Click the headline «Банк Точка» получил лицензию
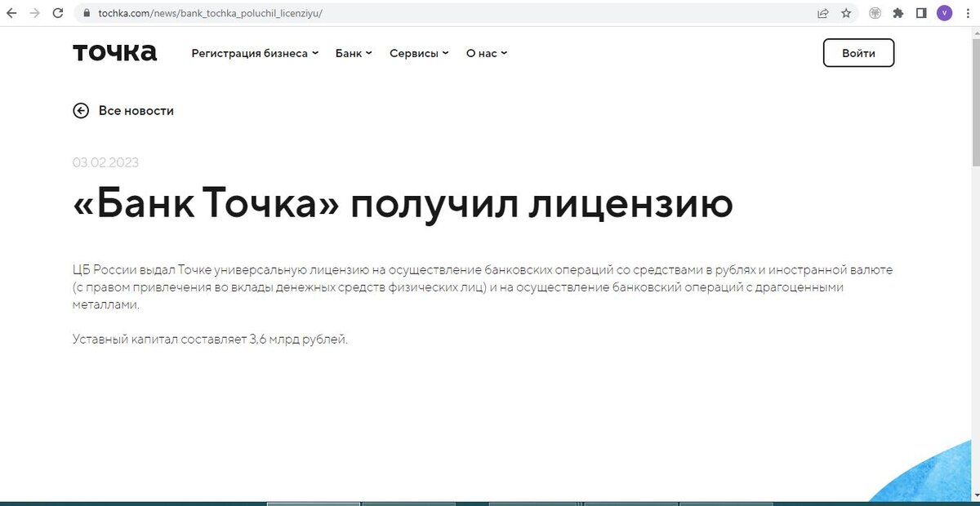The height and width of the screenshot is (506, 980). pyautogui.click(x=403, y=204)
